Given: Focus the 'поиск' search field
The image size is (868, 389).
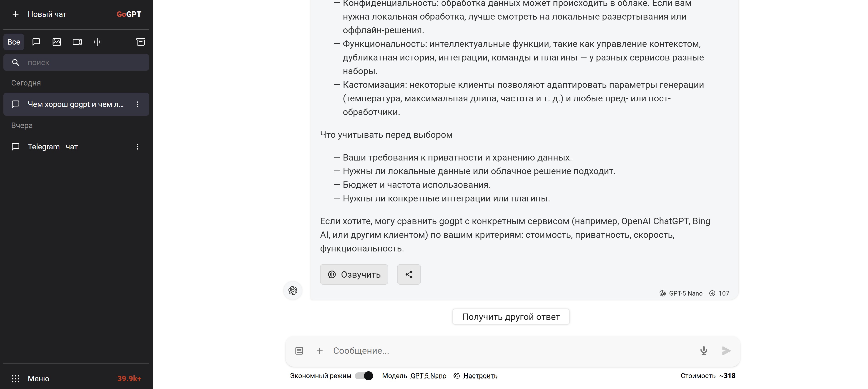Looking at the screenshot, I should pos(76,62).
